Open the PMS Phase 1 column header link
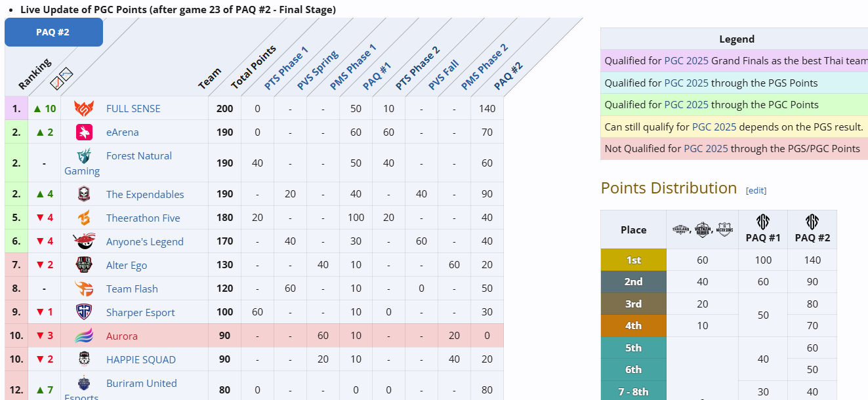 353,67
